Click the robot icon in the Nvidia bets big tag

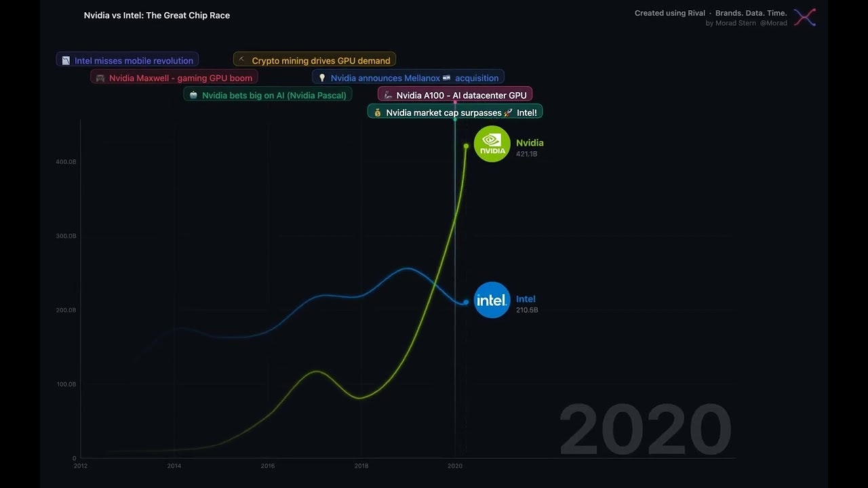[x=193, y=96]
